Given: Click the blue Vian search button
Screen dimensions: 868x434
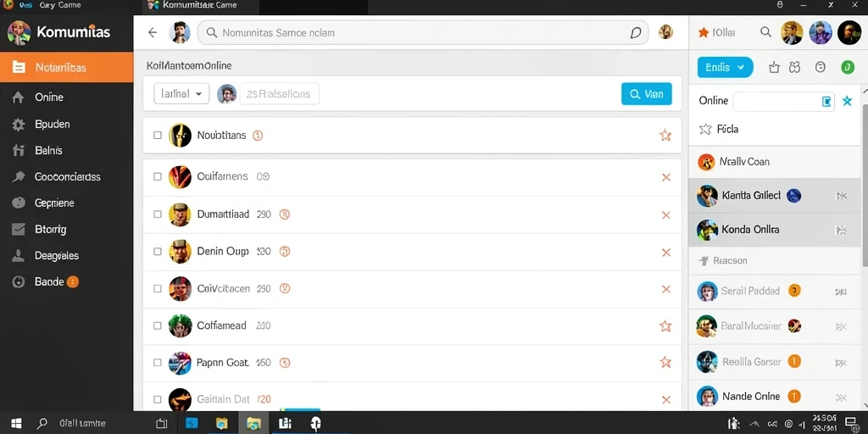Looking at the screenshot, I should coord(647,94).
